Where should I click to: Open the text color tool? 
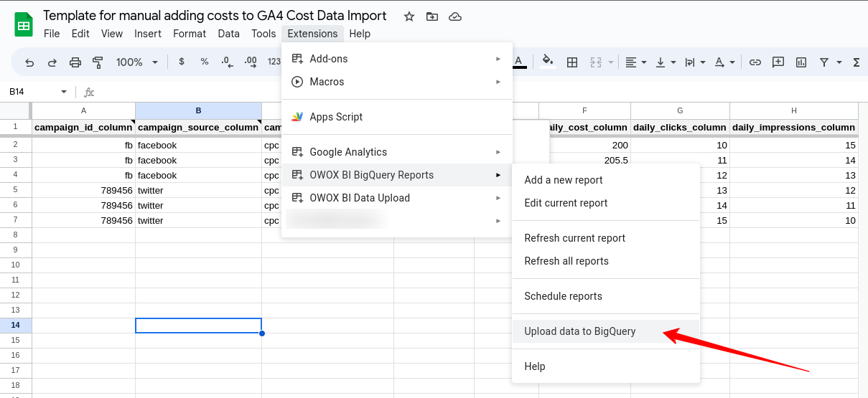[519, 62]
